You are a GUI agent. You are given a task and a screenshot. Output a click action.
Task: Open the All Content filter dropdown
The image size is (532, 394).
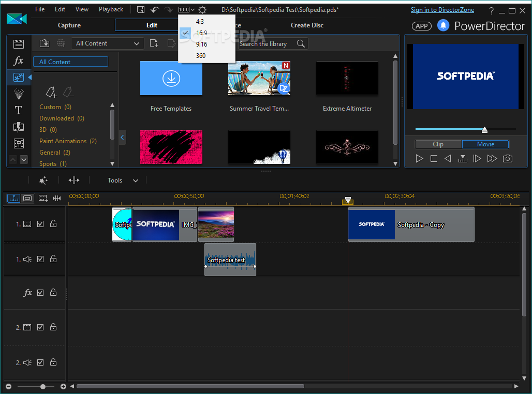pos(108,43)
